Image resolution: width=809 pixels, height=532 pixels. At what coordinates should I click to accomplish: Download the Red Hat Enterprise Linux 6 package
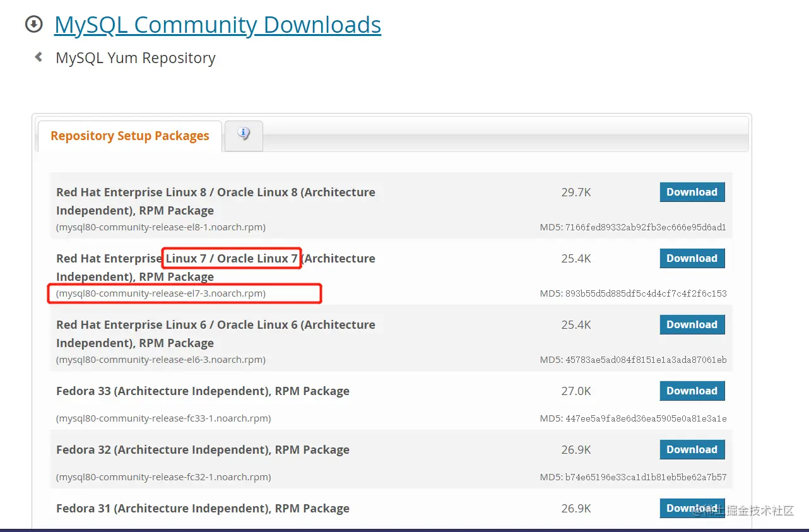point(692,324)
